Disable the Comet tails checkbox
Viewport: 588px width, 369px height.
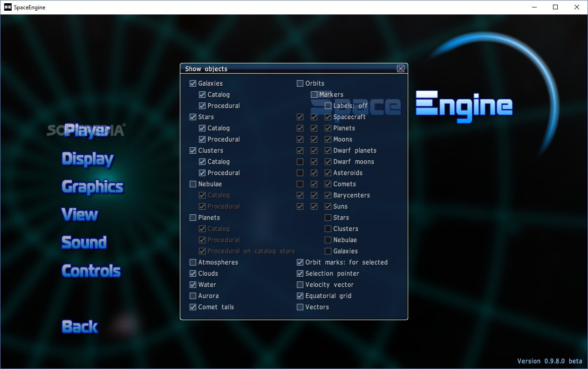pos(193,307)
